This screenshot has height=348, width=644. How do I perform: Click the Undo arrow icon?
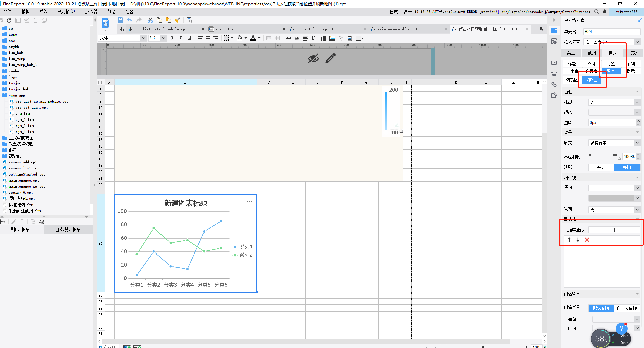pos(130,20)
